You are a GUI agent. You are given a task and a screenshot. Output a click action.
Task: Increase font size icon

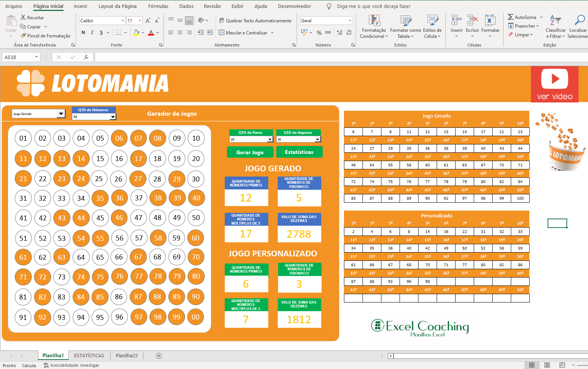pos(148,20)
